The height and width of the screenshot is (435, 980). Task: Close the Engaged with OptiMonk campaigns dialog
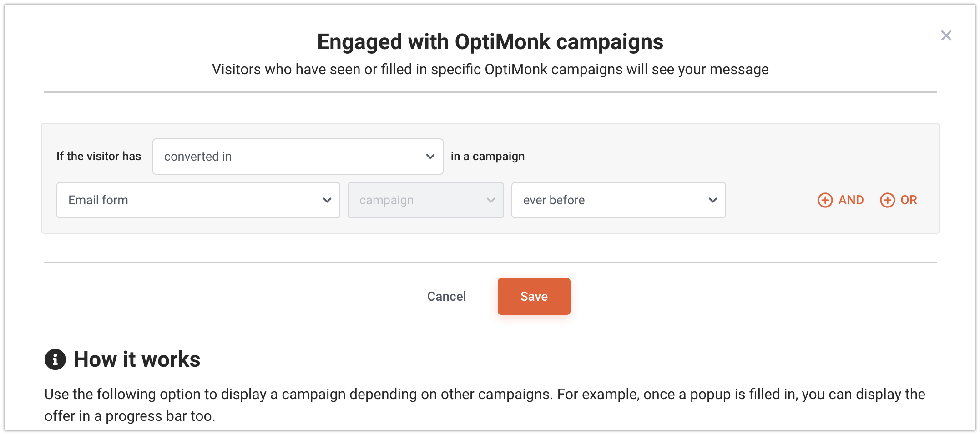click(x=946, y=35)
